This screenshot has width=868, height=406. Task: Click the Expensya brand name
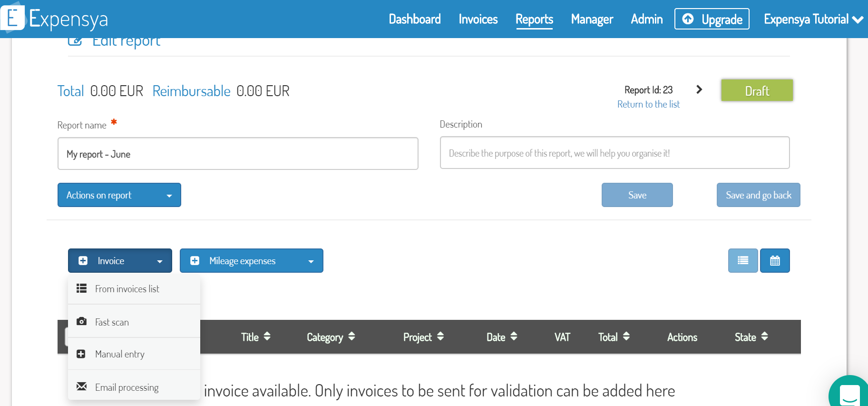coord(68,19)
